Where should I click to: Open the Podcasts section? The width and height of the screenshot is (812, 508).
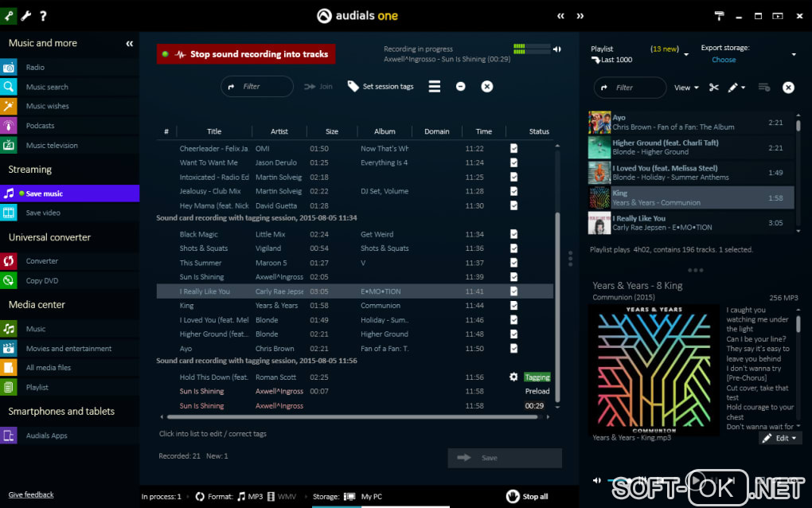pyautogui.click(x=40, y=126)
